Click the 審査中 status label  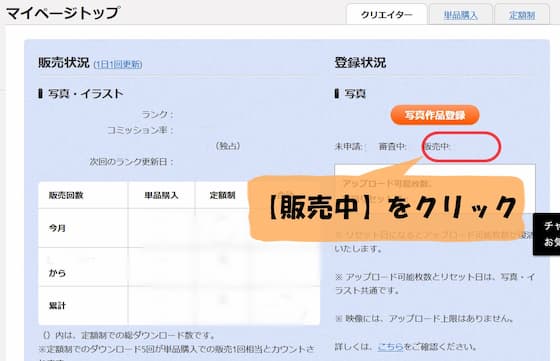click(x=392, y=146)
